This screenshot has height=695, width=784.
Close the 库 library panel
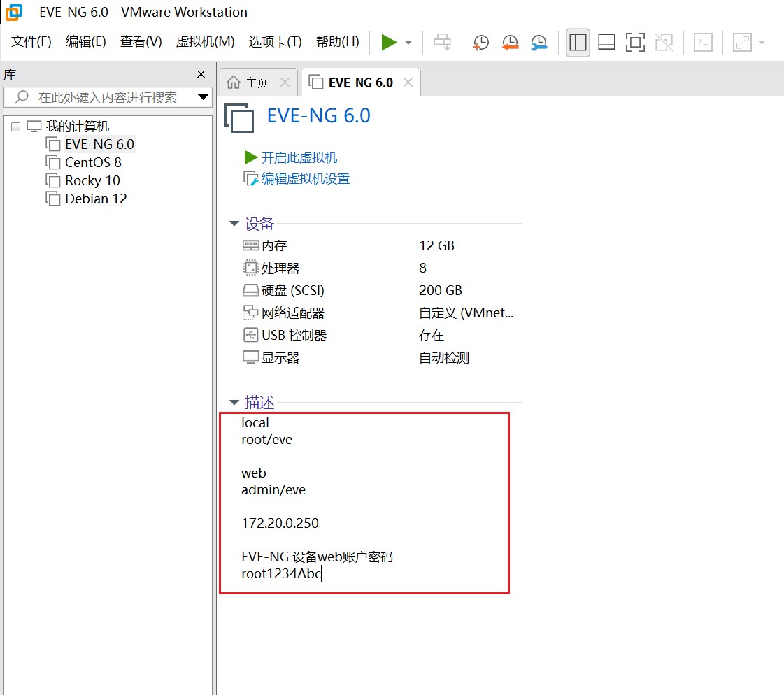click(x=201, y=75)
